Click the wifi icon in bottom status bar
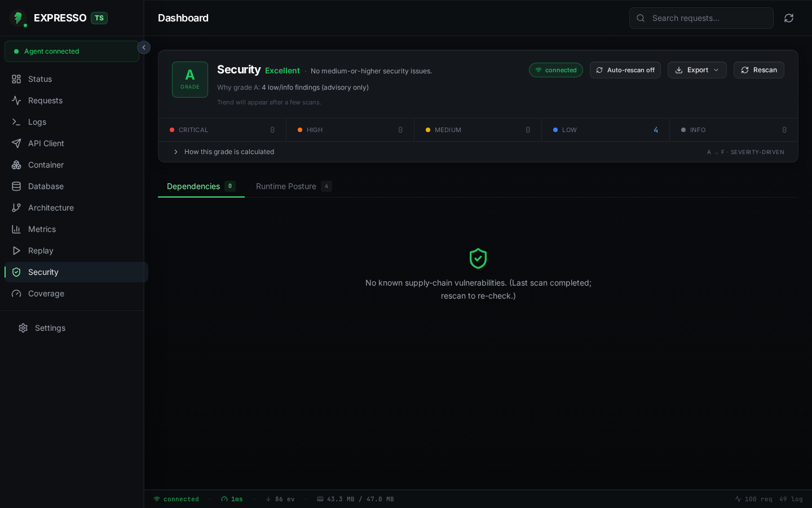This screenshot has height=508, width=812. pos(157,499)
